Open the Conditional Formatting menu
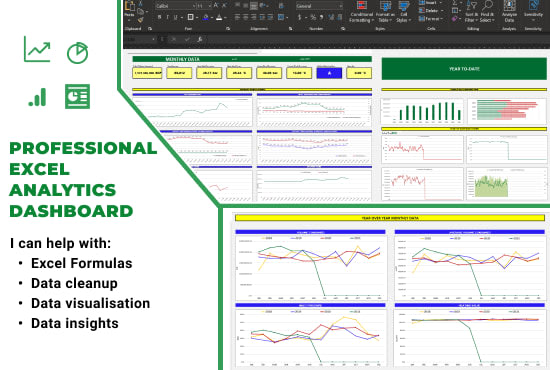The height and width of the screenshot is (370, 550). (361, 12)
